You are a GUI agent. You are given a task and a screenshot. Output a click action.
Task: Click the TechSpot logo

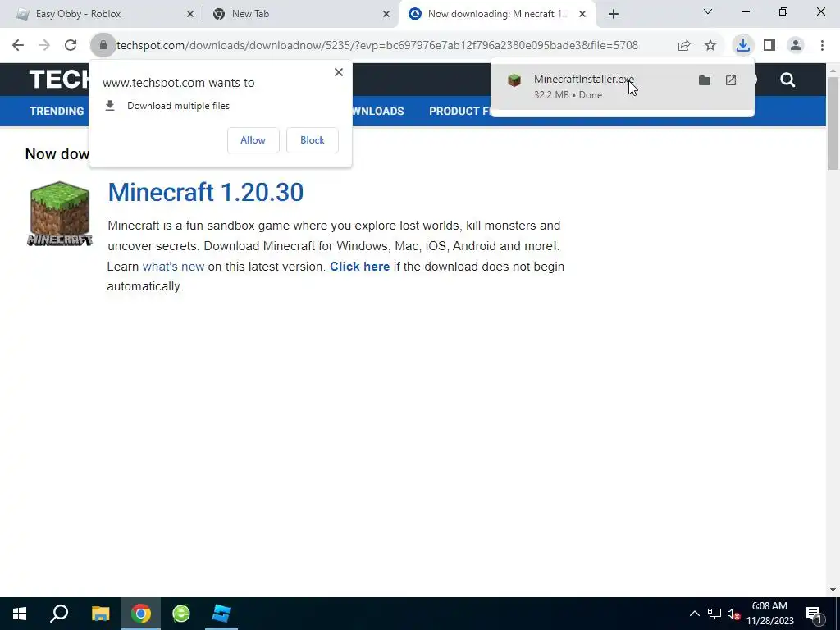click(x=59, y=80)
